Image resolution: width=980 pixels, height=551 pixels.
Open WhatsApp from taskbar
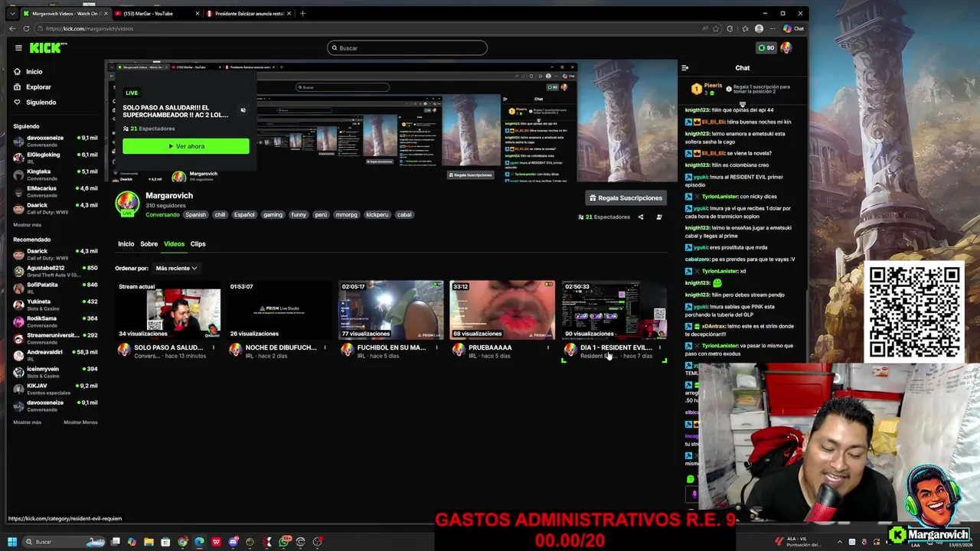click(284, 542)
